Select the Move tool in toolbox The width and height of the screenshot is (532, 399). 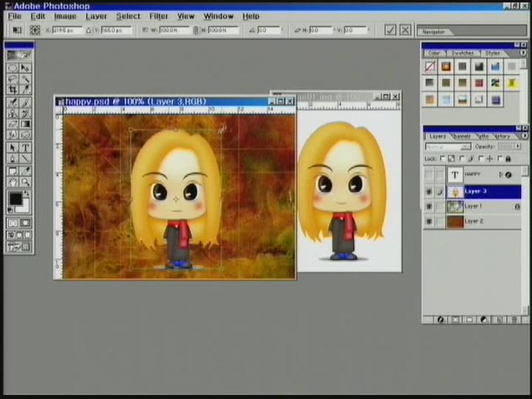(x=25, y=68)
